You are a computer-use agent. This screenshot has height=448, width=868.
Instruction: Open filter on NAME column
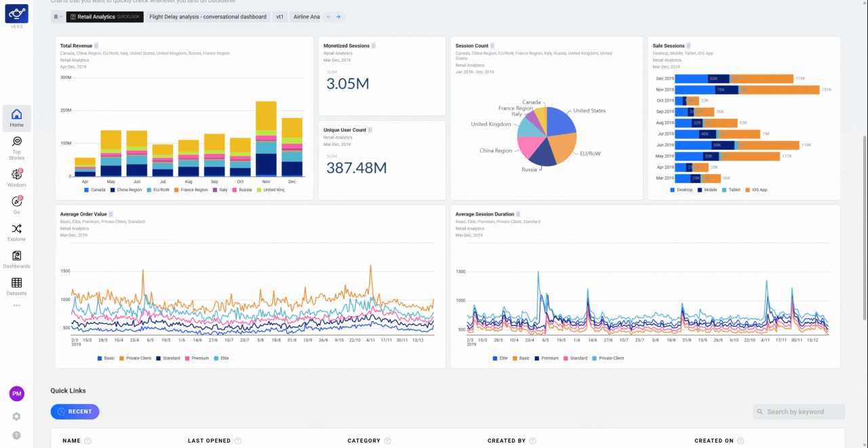87,441
